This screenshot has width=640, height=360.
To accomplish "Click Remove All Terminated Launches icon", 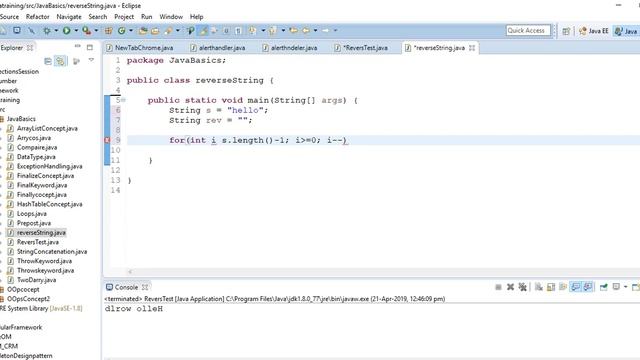I will 522,287.
